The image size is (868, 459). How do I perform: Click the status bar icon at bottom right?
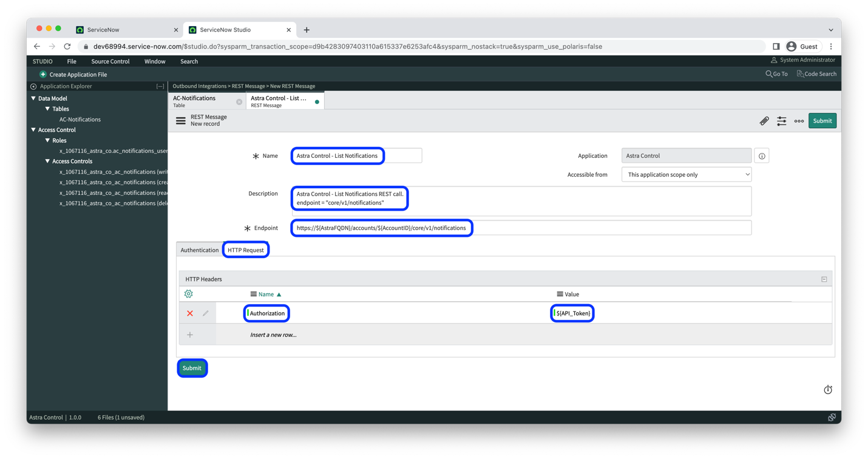click(832, 417)
